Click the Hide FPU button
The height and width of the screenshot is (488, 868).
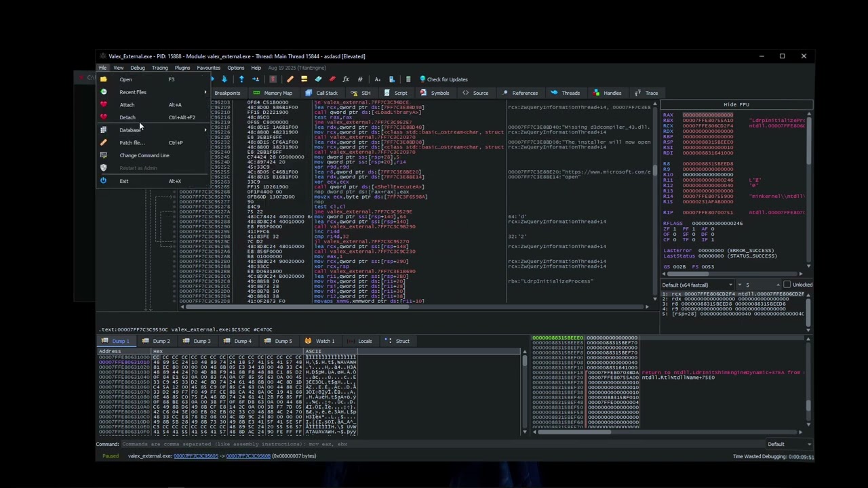(736, 104)
